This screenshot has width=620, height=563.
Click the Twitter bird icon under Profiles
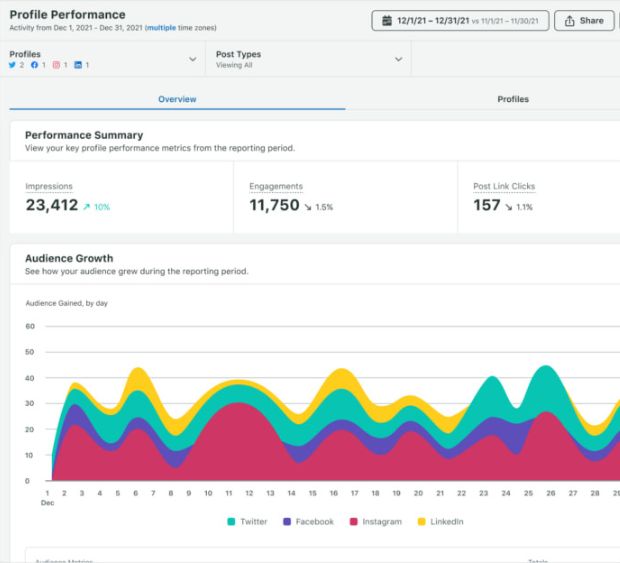tap(13, 65)
